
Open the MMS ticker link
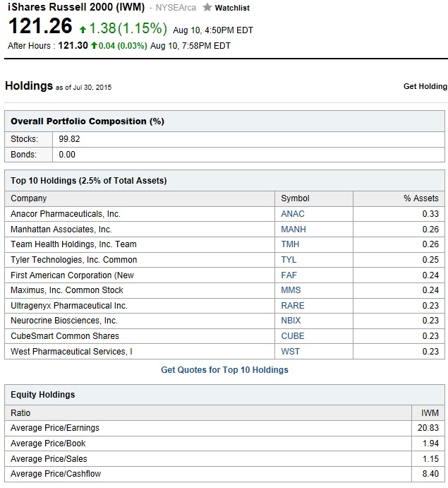point(291,290)
